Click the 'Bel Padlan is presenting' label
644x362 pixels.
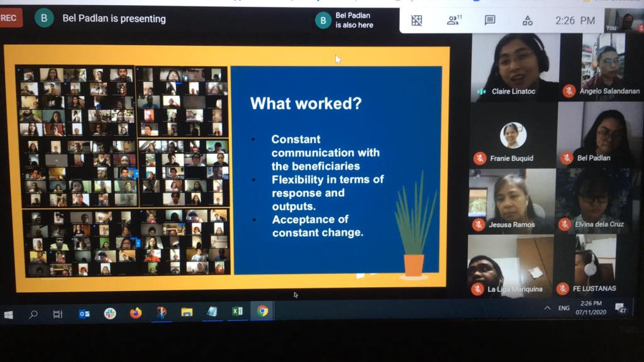pos(114,19)
